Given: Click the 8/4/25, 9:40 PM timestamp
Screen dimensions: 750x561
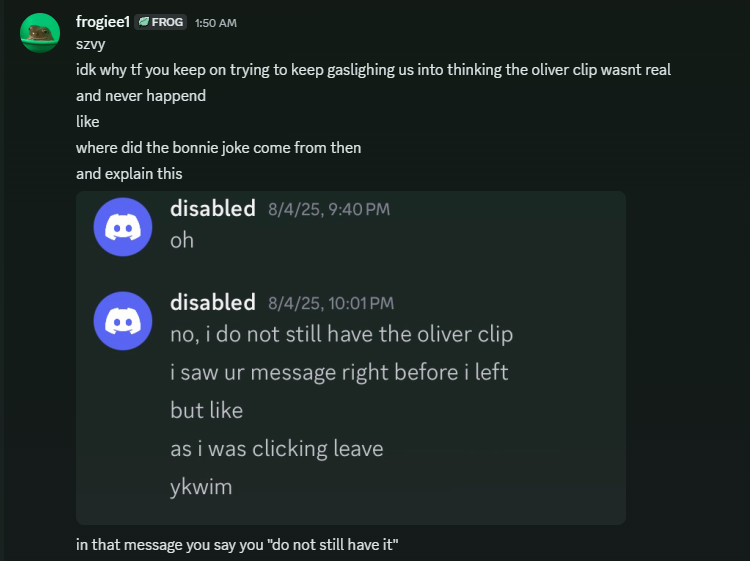Looking at the screenshot, I should (329, 209).
